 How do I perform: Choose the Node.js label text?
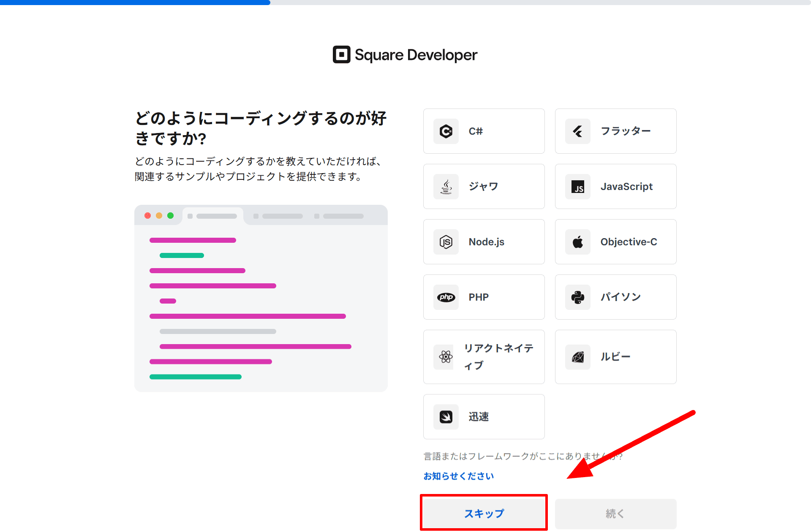pyautogui.click(x=486, y=242)
